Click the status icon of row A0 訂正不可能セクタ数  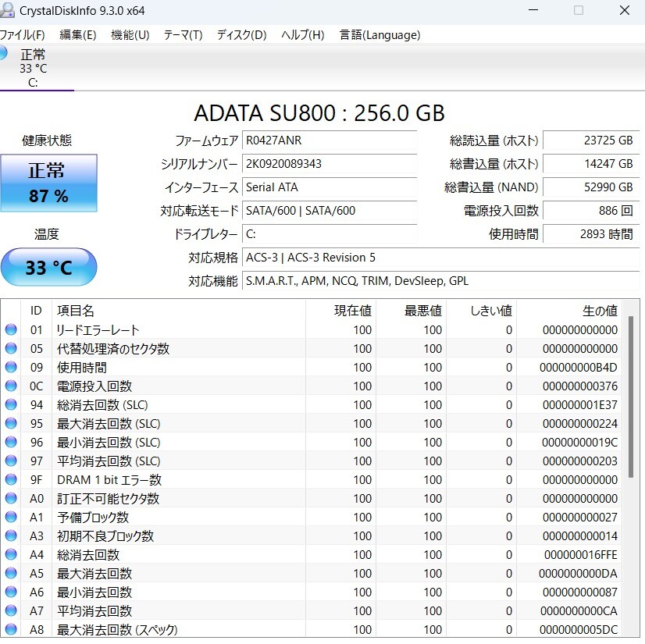[x=11, y=499]
